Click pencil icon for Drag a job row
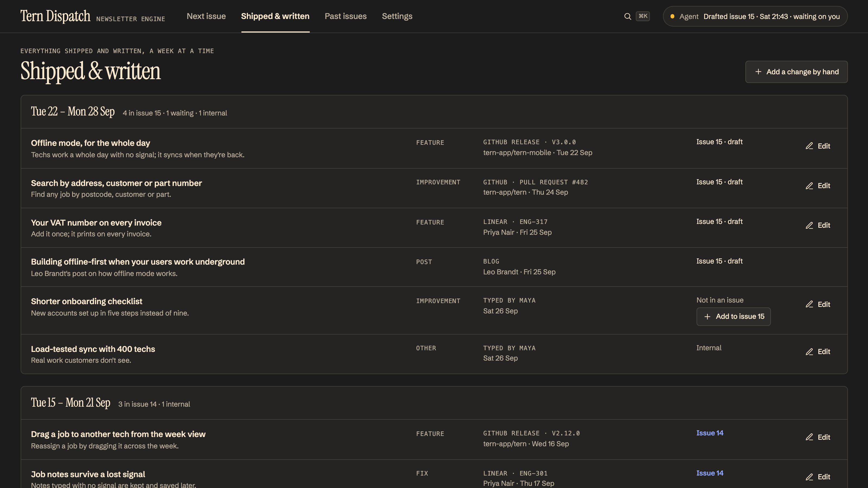868x488 pixels. point(809,437)
